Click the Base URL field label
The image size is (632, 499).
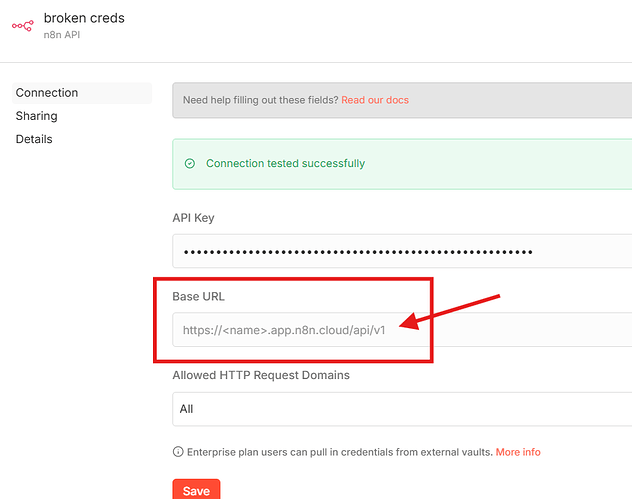coord(199,297)
